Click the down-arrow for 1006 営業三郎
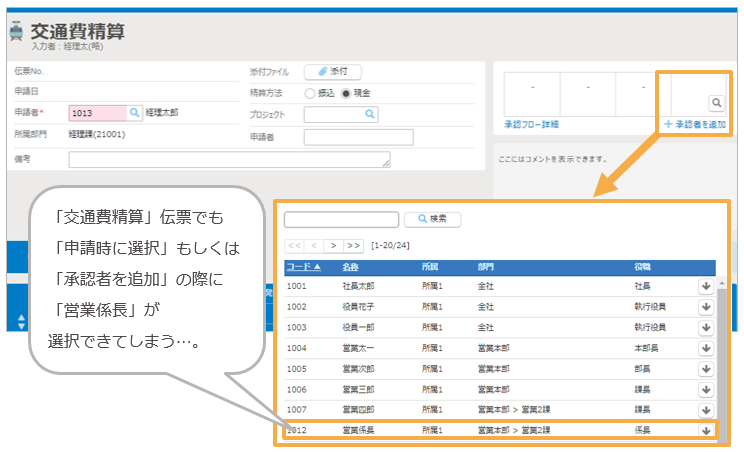744x452 pixels. (705, 388)
